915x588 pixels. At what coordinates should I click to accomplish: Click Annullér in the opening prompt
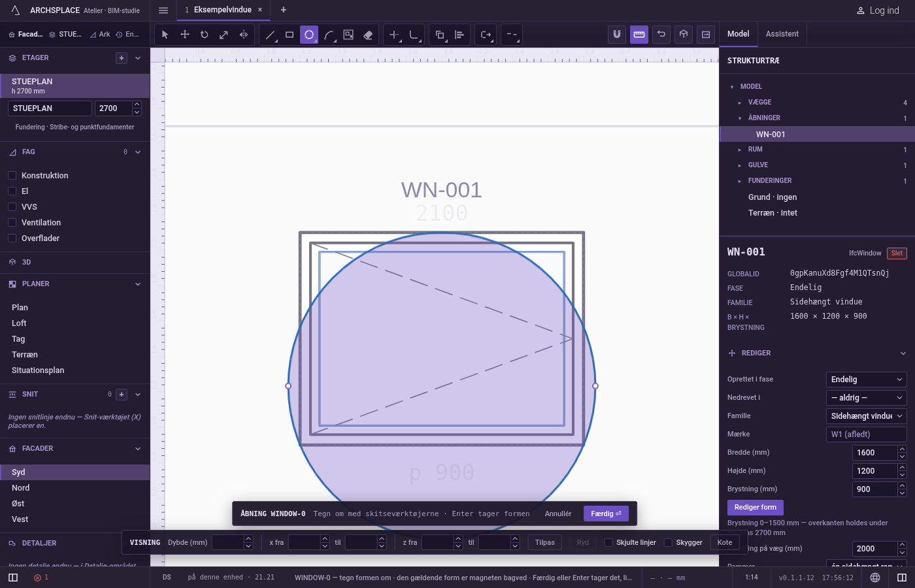[x=558, y=514]
